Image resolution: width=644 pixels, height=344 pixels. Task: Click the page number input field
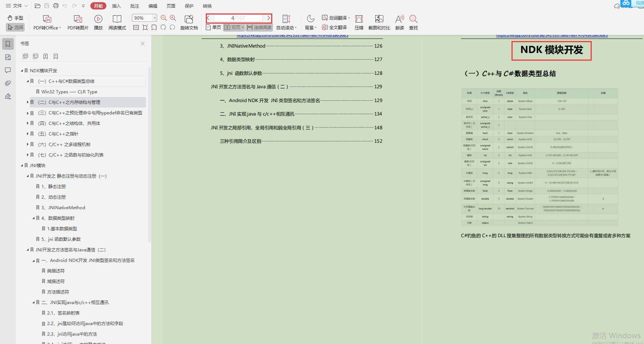pos(238,18)
